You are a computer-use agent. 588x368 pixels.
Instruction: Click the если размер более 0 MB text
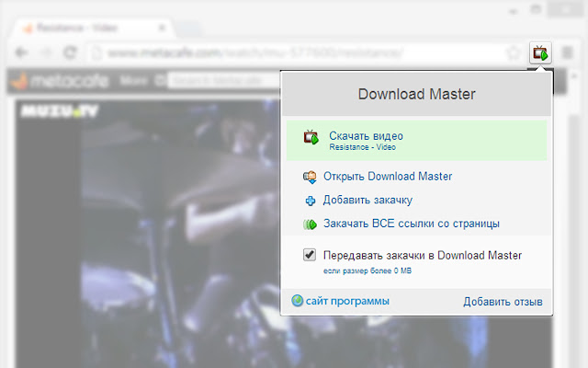point(367,270)
